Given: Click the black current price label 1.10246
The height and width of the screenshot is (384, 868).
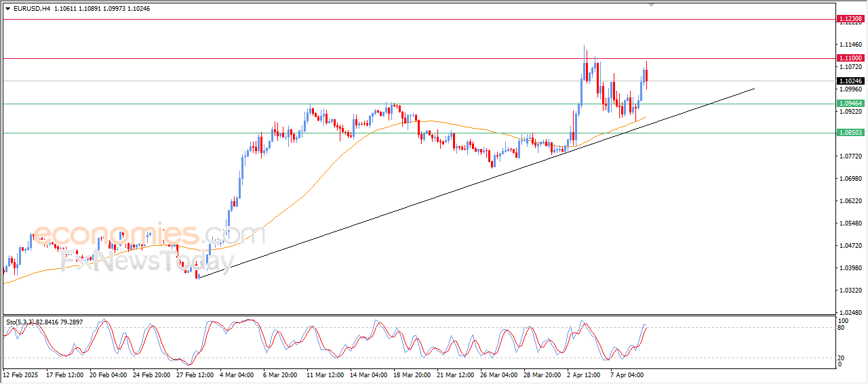Looking at the screenshot, I should point(850,81).
